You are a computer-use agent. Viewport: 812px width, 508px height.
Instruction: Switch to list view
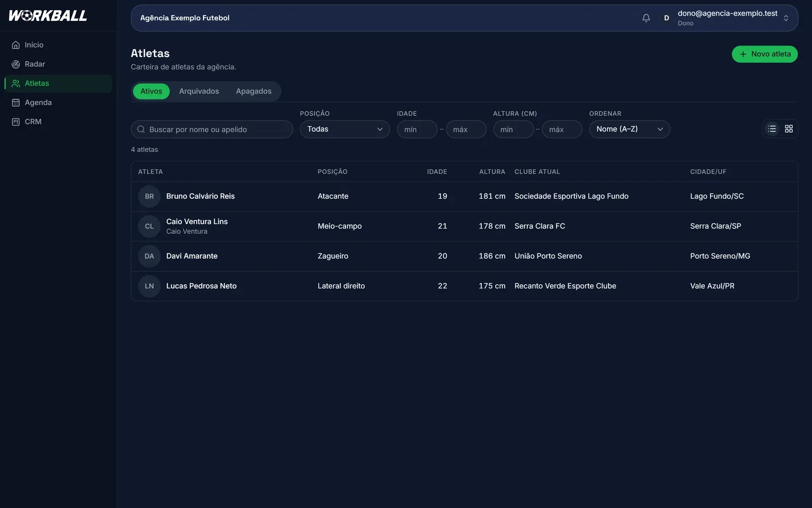coord(772,129)
